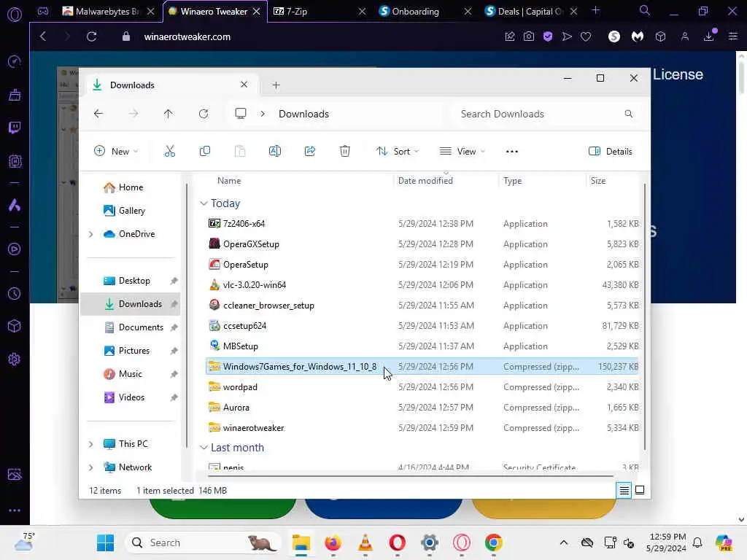Image resolution: width=747 pixels, height=560 pixels.
Task: Open a new Opera GX tab
Action: coord(595,10)
